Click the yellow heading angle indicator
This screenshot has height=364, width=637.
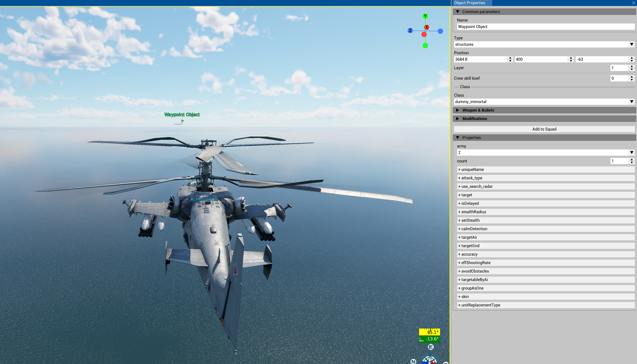(x=429, y=332)
